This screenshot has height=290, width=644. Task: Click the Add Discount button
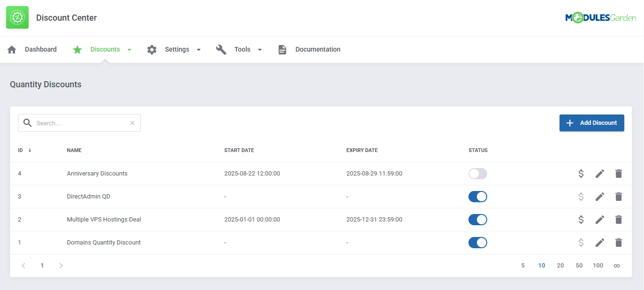point(591,122)
